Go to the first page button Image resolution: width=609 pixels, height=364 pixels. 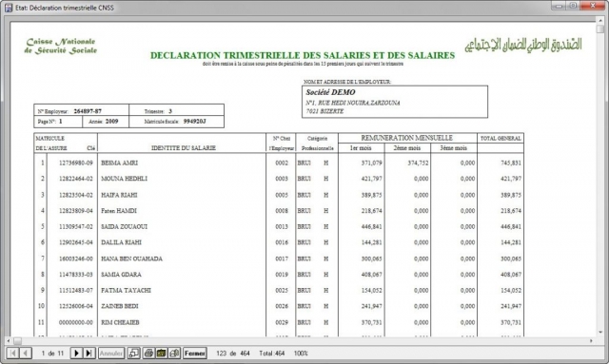[x=12, y=354]
